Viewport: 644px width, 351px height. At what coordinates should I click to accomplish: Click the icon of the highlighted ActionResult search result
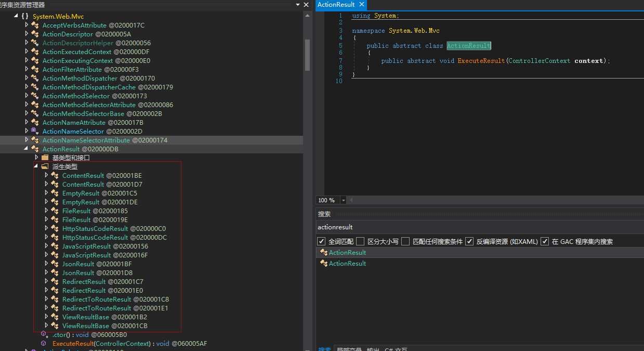click(x=324, y=253)
